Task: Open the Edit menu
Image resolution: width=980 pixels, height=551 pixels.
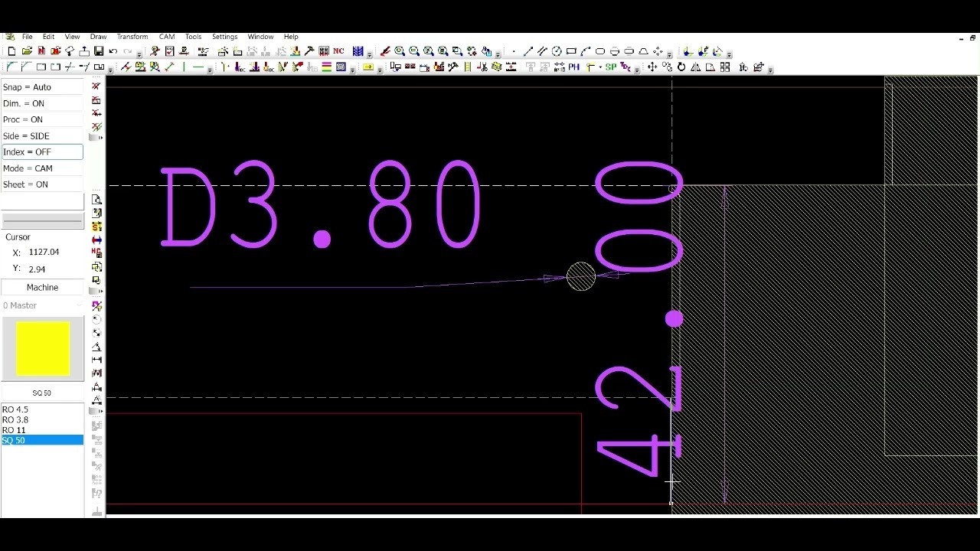Action: click(x=48, y=37)
